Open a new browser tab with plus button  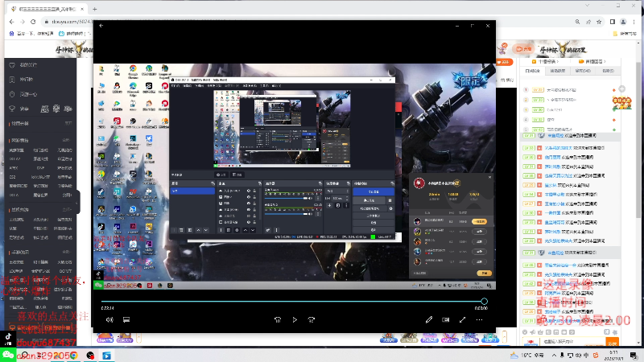(x=95, y=9)
